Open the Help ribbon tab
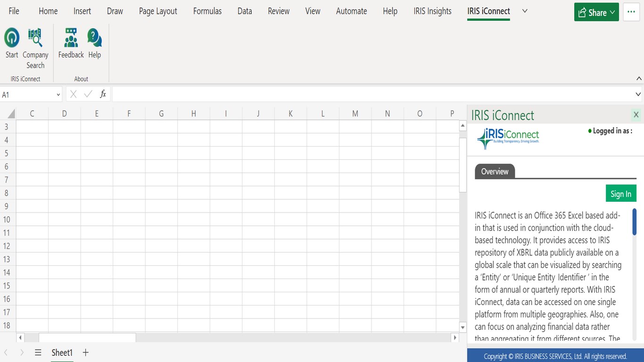Viewport: 644px width, 362px height. click(x=390, y=11)
